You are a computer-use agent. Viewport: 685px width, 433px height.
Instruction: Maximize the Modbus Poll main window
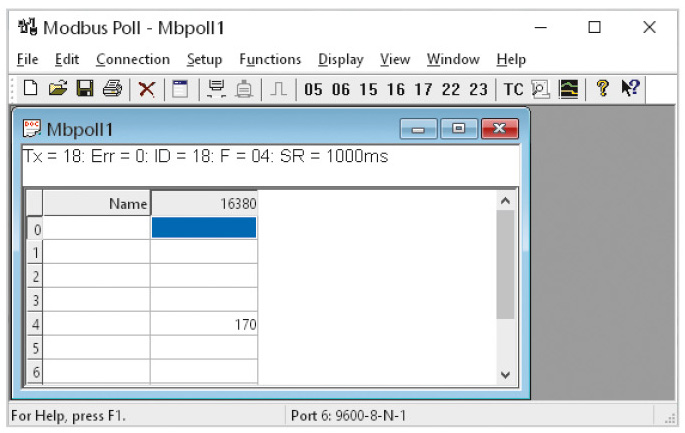(595, 28)
